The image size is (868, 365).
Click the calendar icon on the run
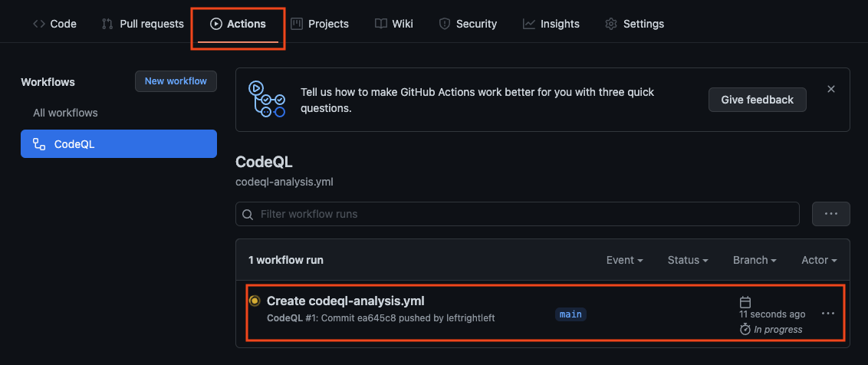tap(745, 302)
